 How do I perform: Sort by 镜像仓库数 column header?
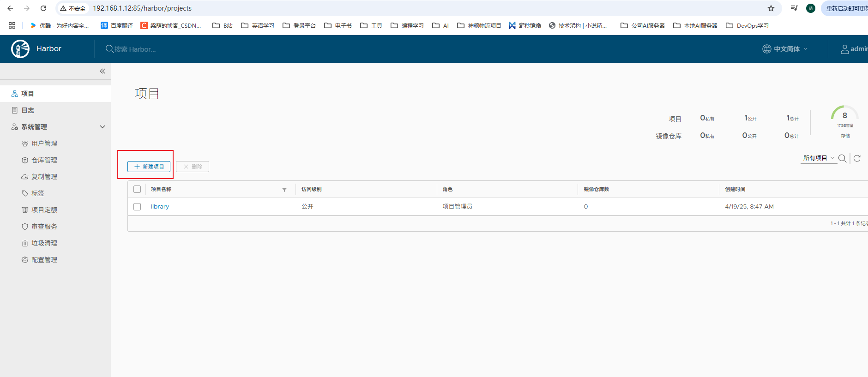coord(596,189)
